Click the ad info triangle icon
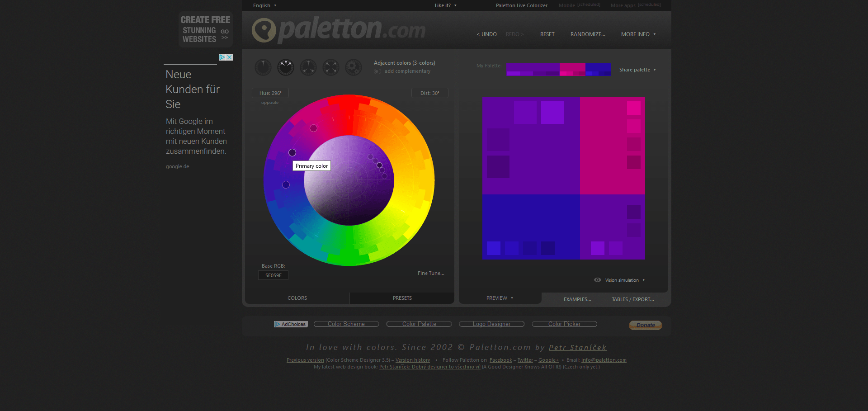This screenshot has width=868, height=411. 222,57
